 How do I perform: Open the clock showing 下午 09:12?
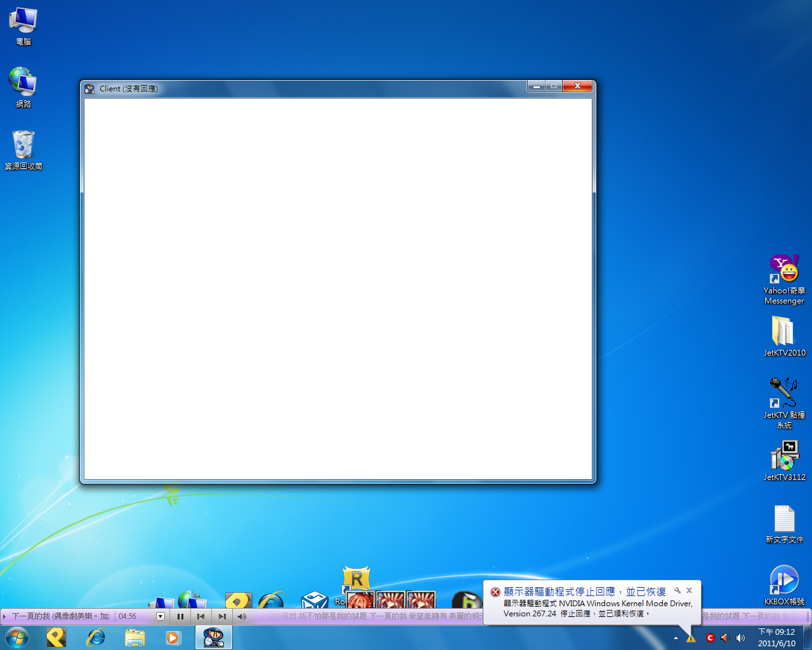pyautogui.click(x=776, y=637)
